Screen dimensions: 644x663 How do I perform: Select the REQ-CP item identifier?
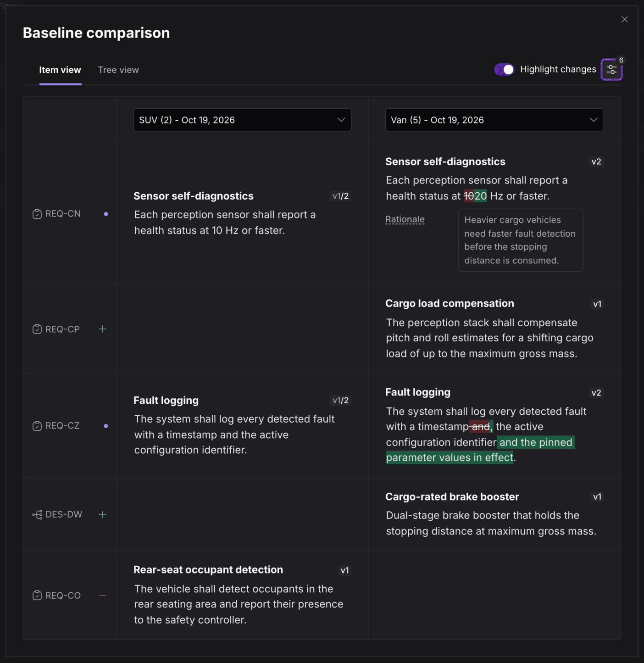tap(62, 329)
